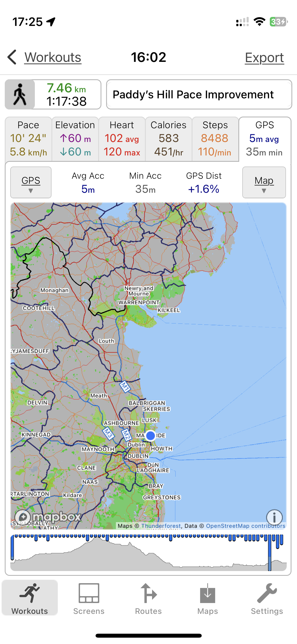Tap the blue location dot near Malahide
This screenshot has width=297, height=644.
click(x=150, y=435)
